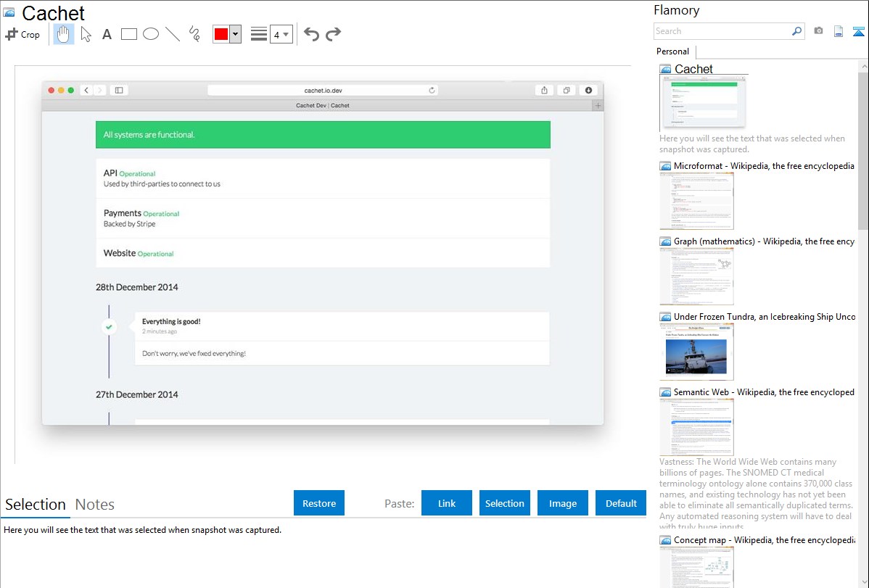Click the API Operational row
This screenshot has height=588, width=869.
[323, 178]
